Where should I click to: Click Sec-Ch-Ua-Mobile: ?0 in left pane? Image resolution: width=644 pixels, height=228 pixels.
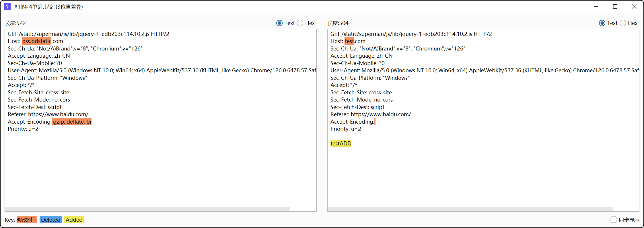(35, 63)
